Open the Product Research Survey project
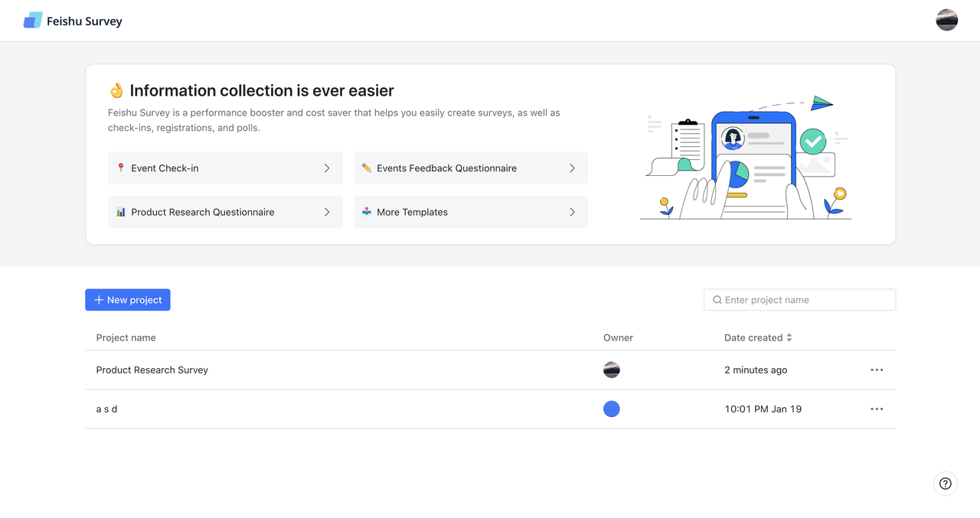Screen dimensions: 980x518 (491, 370)
